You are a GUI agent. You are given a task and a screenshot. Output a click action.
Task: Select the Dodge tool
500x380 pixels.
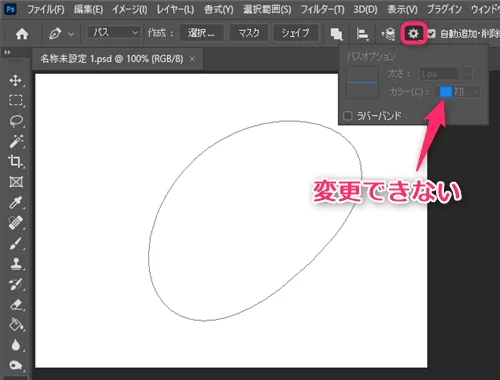coord(16,365)
